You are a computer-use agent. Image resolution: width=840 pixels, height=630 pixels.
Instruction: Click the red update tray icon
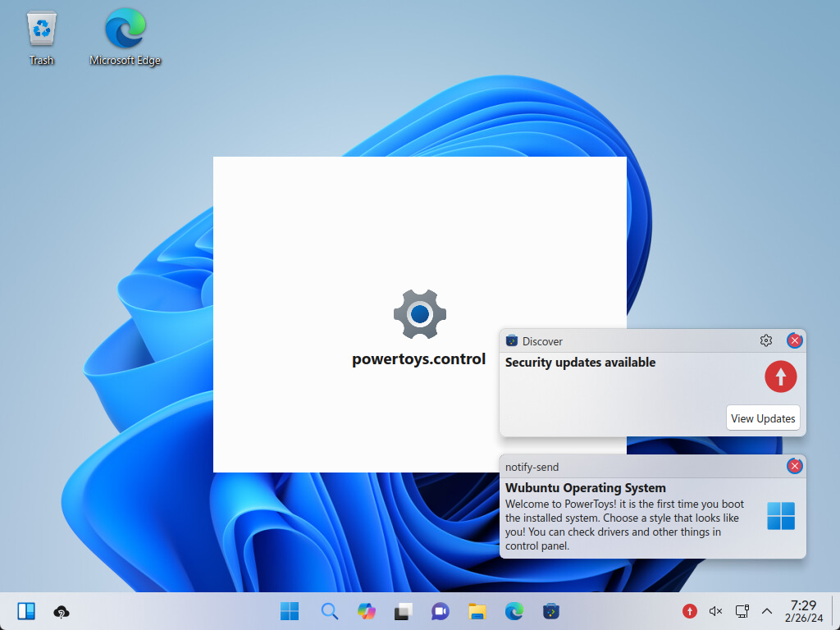(690, 611)
